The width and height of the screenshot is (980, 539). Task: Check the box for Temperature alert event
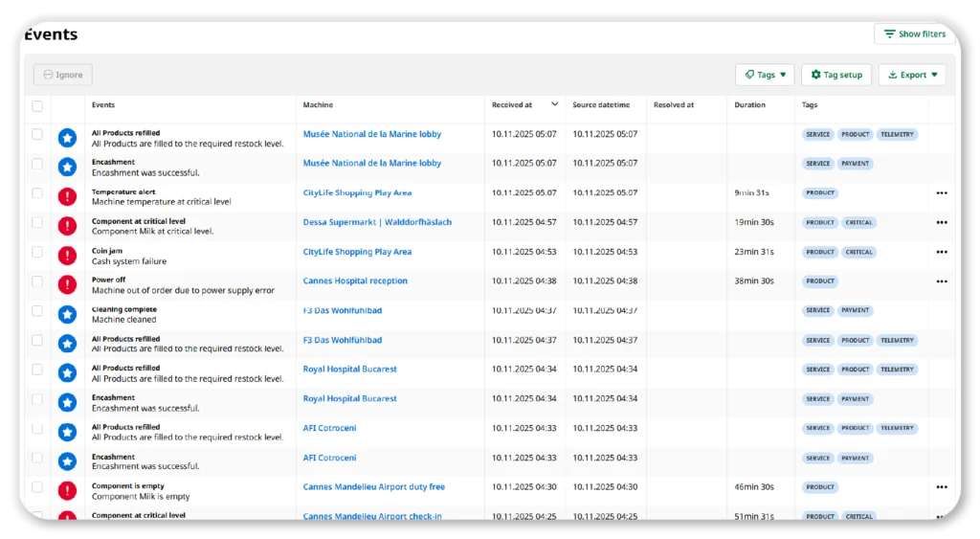tap(37, 193)
